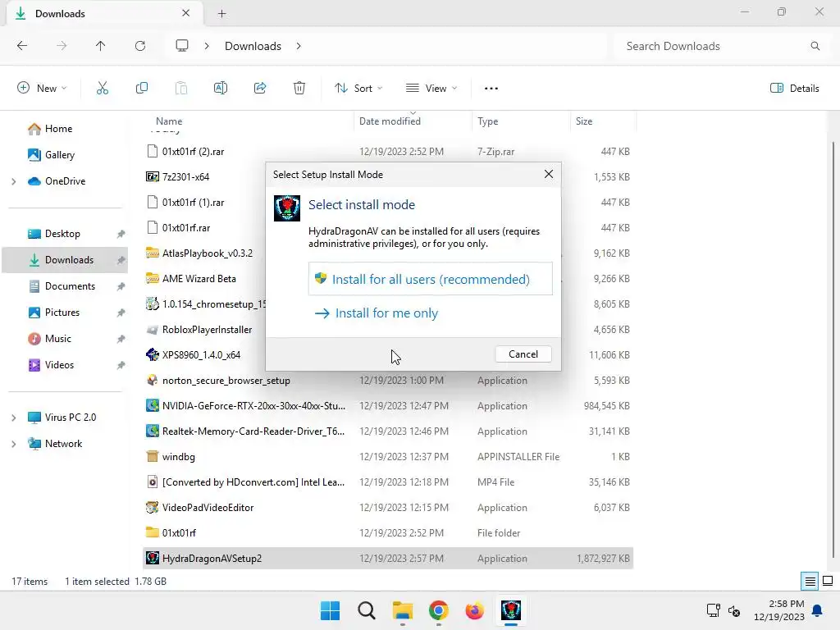The image size is (840, 630).
Task: Open the New dropdown menu
Action: coord(43,89)
